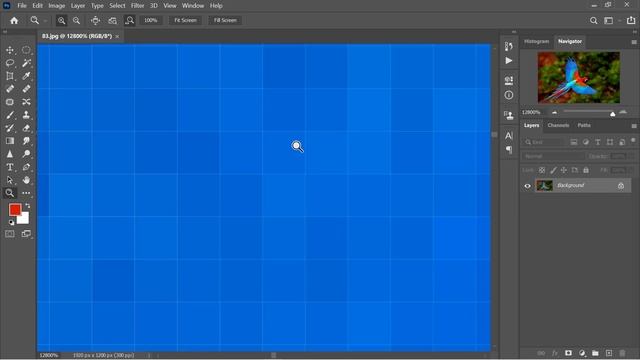The width and height of the screenshot is (640, 360).
Task: Open the Window menu
Action: (x=193, y=6)
